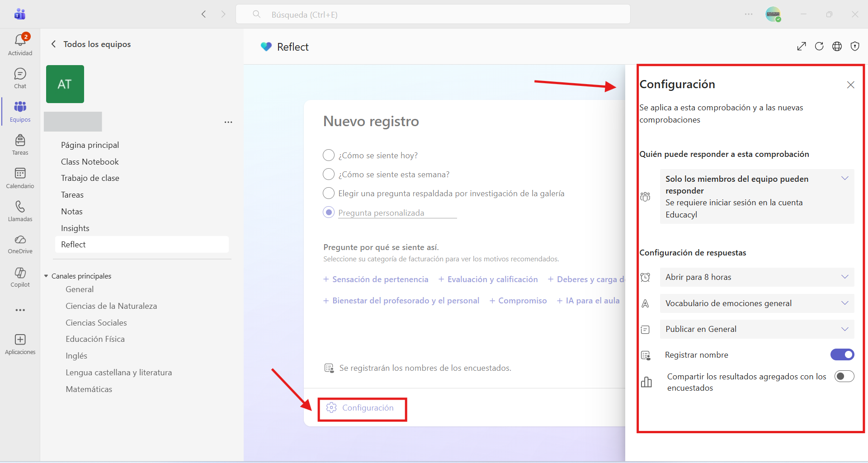Show more apps ellipsis in left rail
Image resolution: width=868 pixels, height=463 pixels.
tap(20, 310)
